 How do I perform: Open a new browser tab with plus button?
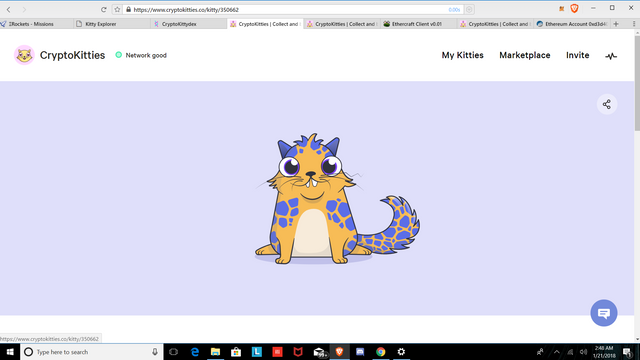coord(616,24)
